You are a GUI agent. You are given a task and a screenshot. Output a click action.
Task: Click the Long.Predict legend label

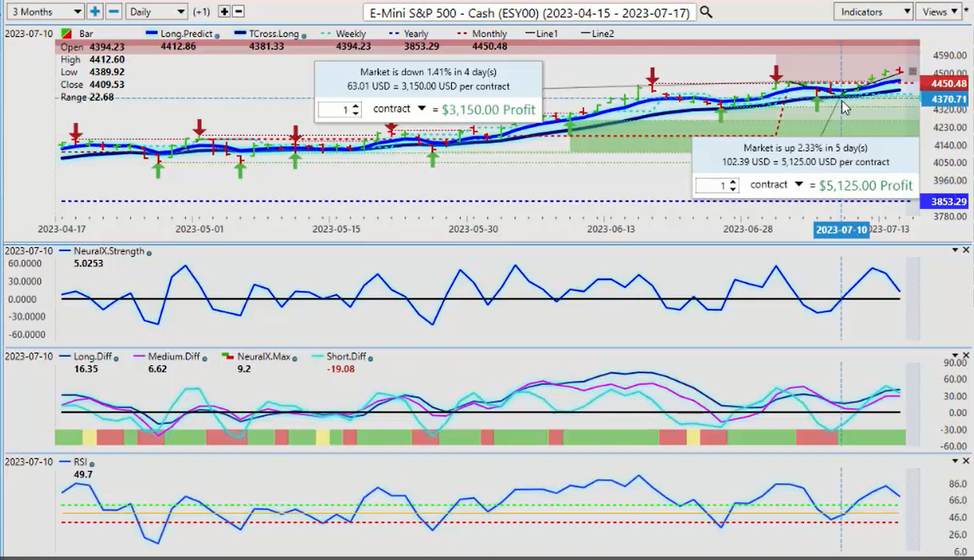[x=187, y=34]
